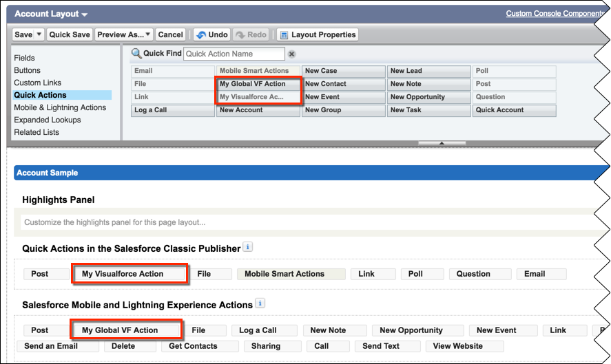This screenshot has height=364, width=611.
Task: Select New Group palette item
Action: tap(343, 110)
